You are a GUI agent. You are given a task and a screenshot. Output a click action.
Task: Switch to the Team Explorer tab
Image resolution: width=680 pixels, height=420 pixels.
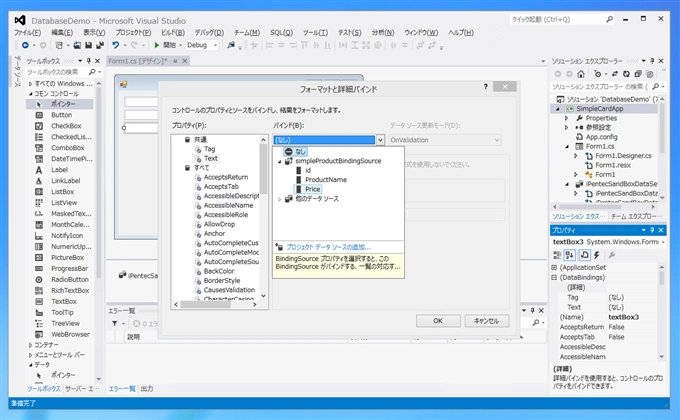[x=637, y=216]
